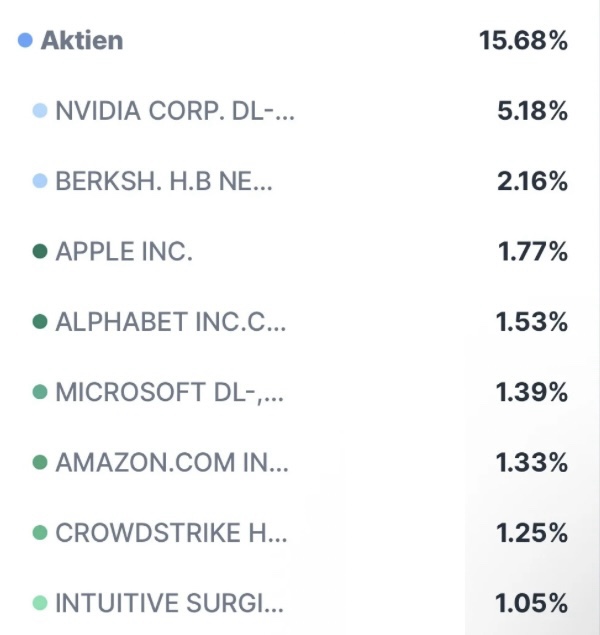Open the APPLE INC. position
Image resolution: width=600 pixels, height=635 pixels.
click(x=124, y=252)
